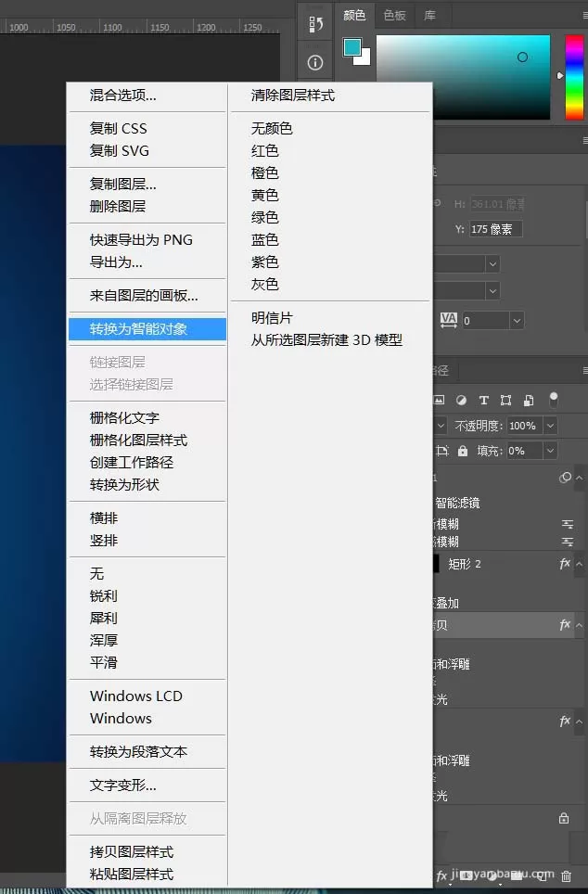Click the Y 175 像素 field
Viewport: 588px width, 894px height.
tap(495, 229)
